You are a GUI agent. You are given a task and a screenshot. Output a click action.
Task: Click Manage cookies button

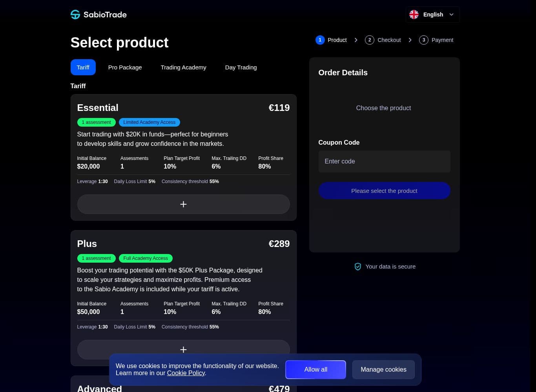(383, 370)
